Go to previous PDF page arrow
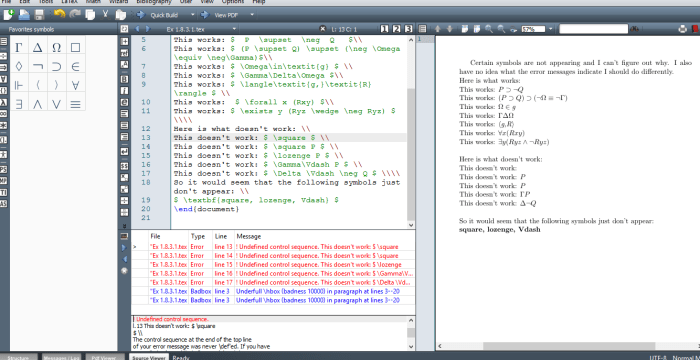 coord(438,29)
